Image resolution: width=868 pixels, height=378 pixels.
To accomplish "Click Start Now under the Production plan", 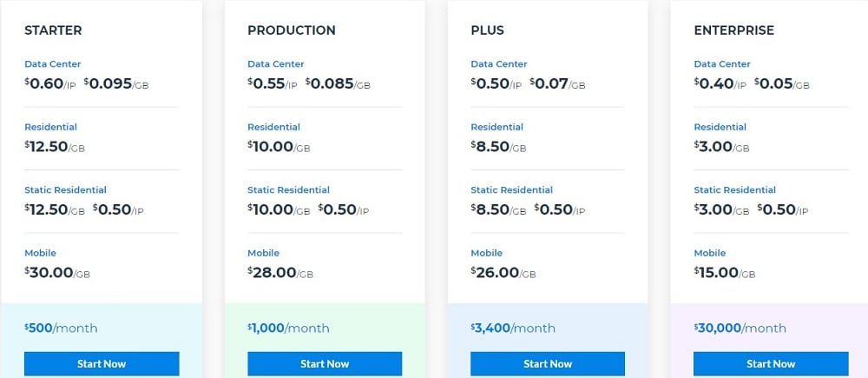I will click(x=325, y=363).
